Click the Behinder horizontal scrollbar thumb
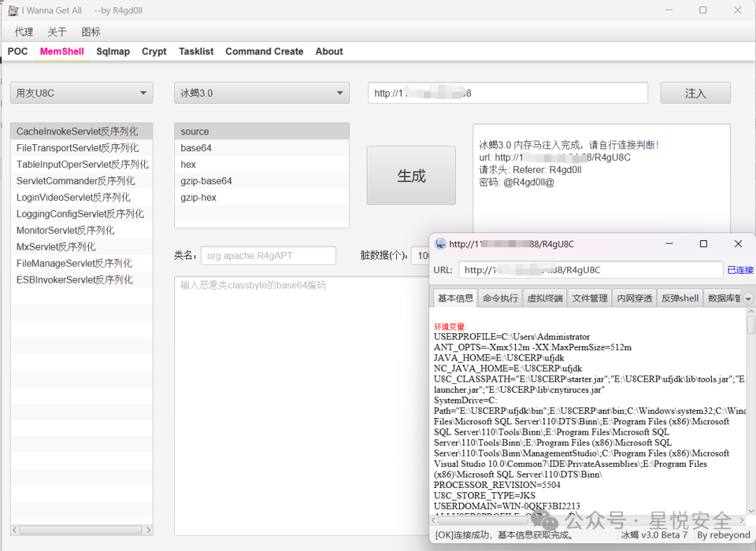This screenshot has width=756, height=551. [483, 520]
